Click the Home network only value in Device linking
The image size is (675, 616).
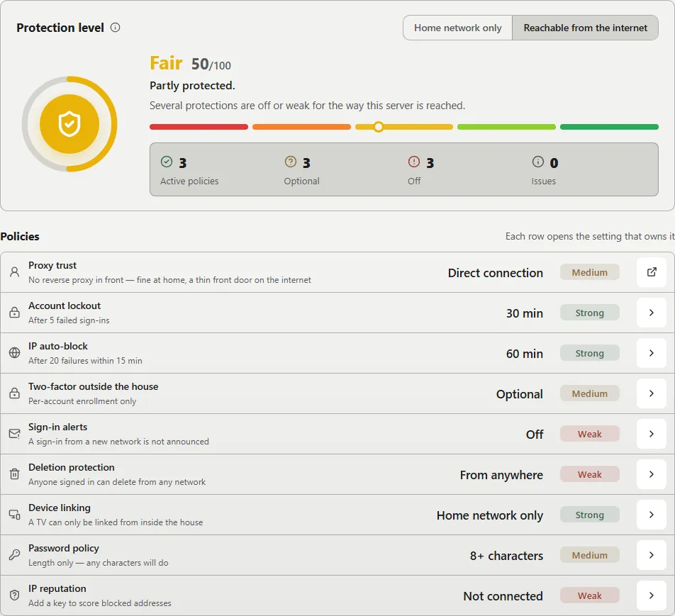(490, 515)
